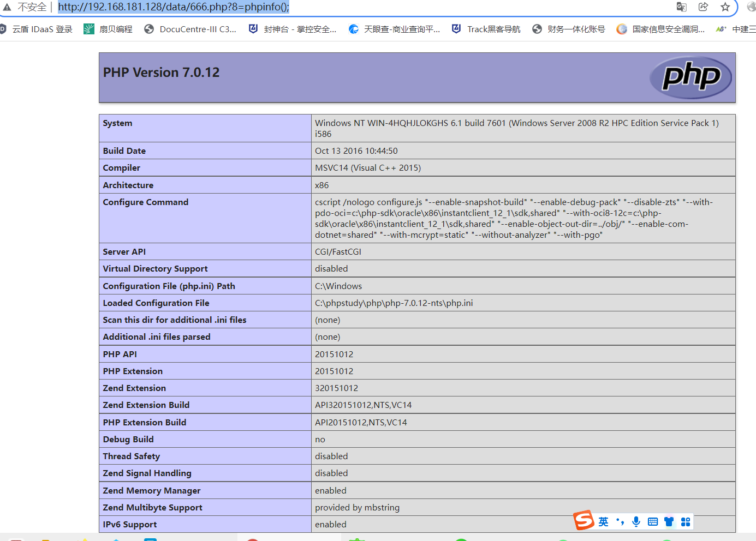Viewport: 756px width, 541px height.
Task: Click the Sogou skin T-shirt icon
Action: (x=669, y=521)
